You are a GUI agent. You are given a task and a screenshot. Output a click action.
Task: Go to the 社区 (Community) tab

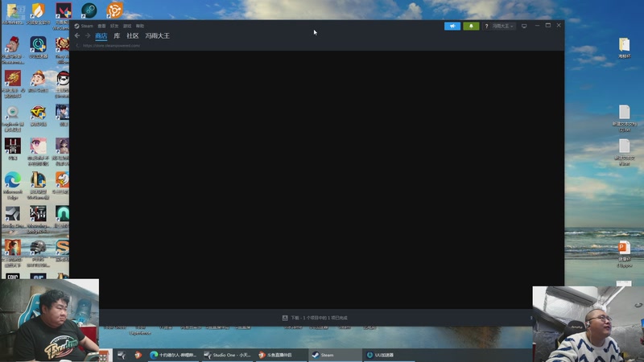point(133,36)
